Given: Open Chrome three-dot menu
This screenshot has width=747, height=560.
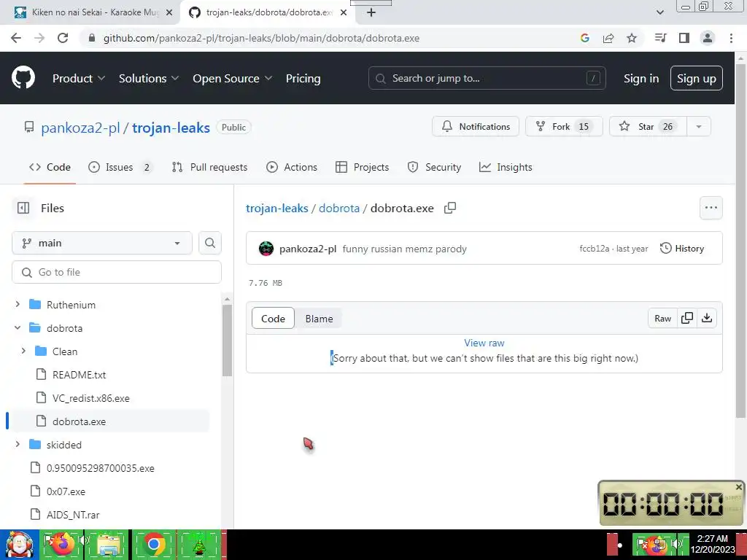Looking at the screenshot, I should (x=731, y=38).
